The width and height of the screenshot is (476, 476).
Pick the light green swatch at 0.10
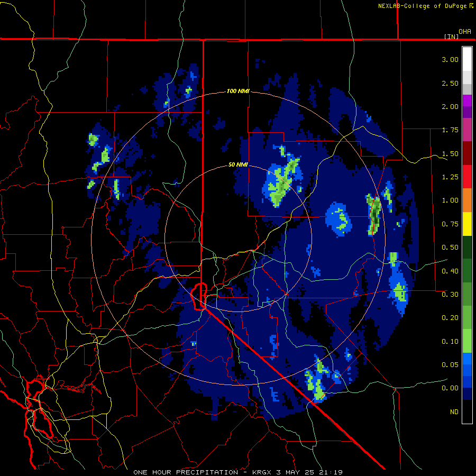coord(467,341)
